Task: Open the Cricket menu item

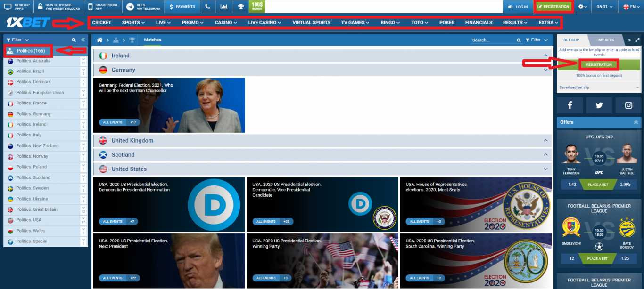Action: [102, 22]
